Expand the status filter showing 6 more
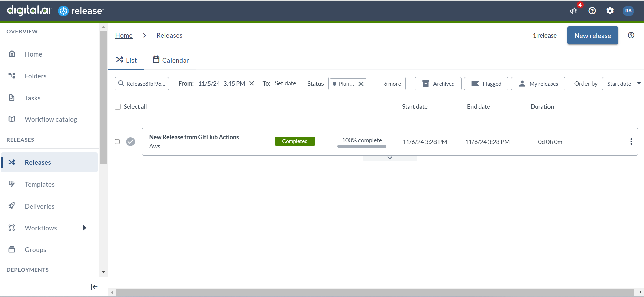This screenshot has width=644, height=297. point(392,84)
